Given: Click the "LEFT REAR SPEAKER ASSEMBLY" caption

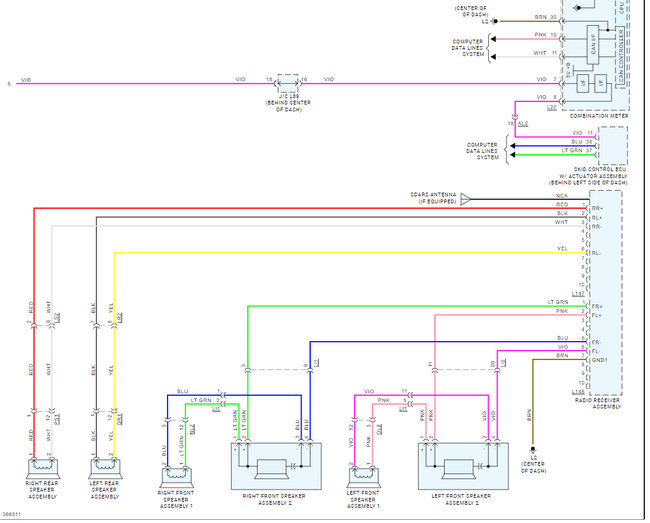Looking at the screenshot, I should click(x=104, y=490).
